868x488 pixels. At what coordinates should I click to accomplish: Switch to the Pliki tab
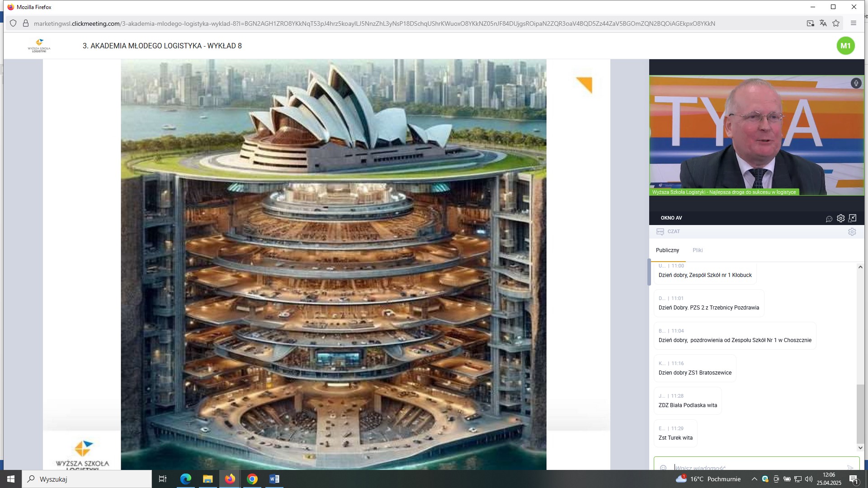click(698, 250)
